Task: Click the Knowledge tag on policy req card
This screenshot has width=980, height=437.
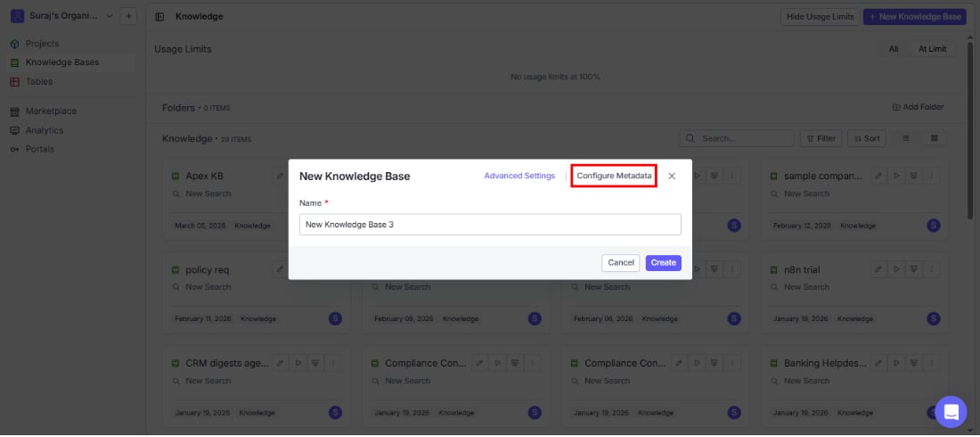Action: coord(258,318)
